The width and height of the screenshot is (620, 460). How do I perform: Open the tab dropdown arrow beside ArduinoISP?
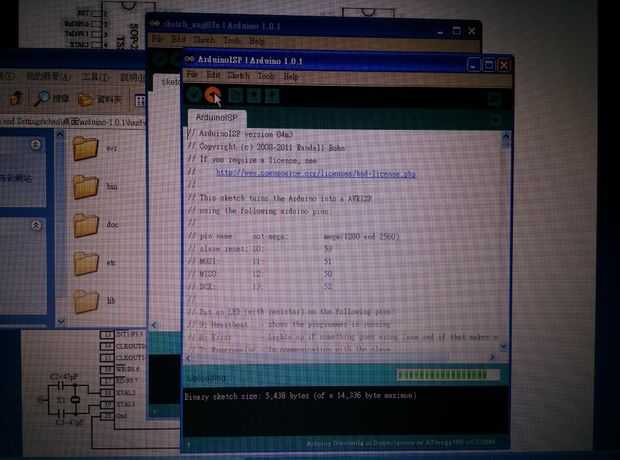(496, 119)
